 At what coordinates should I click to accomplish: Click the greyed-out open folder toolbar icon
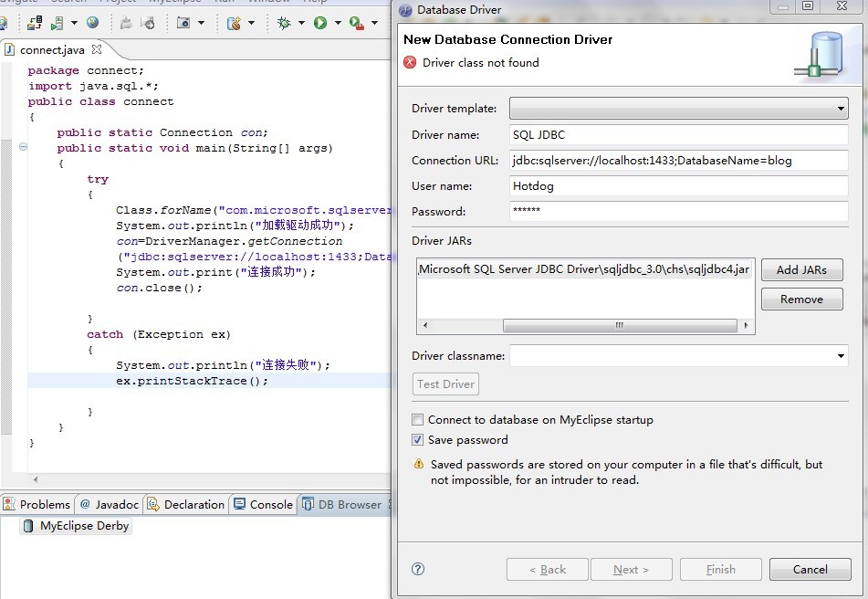(x=126, y=23)
